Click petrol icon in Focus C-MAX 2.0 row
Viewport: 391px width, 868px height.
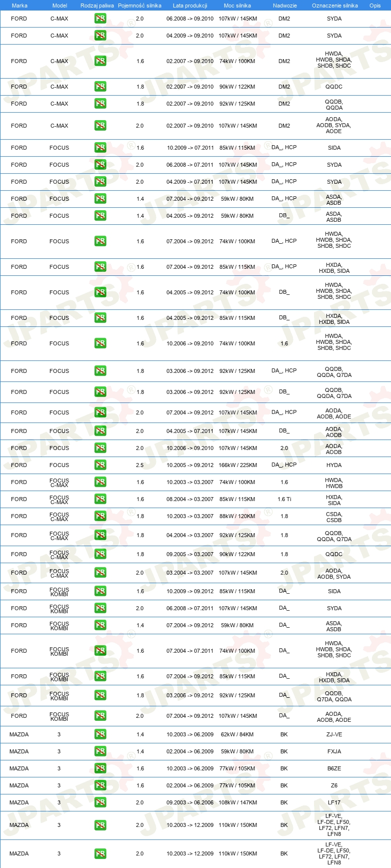pos(100,573)
